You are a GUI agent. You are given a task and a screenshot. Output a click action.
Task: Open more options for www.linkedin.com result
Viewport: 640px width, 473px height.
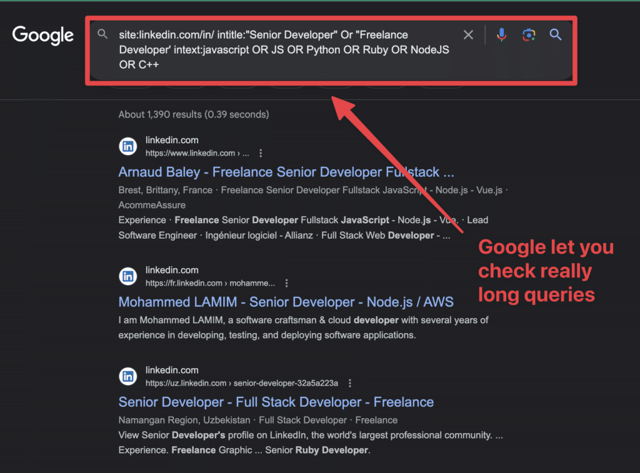pyautogui.click(x=261, y=153)
